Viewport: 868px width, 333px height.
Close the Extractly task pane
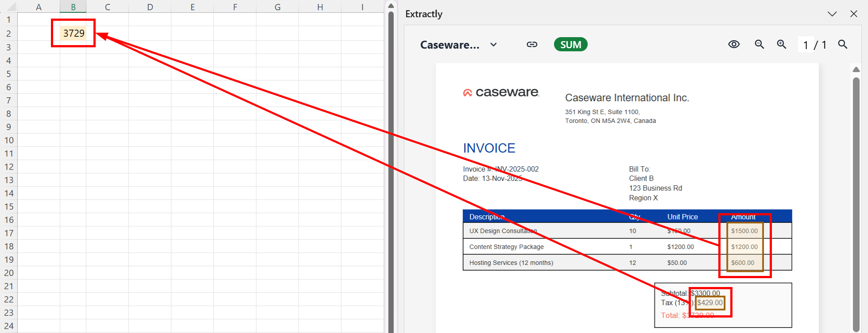pyautogui.click(x=854, y=14)
